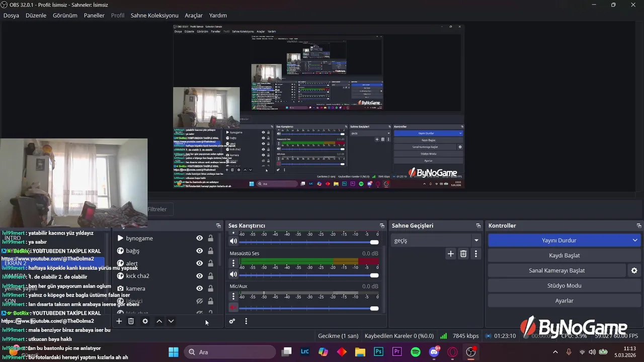Pop out the Ses Karıştırıcı panel
644x362 pixels.
point(382,226)
